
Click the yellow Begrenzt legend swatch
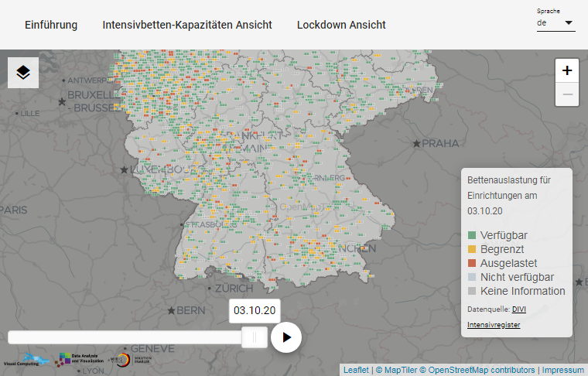(x=472, y=249)
